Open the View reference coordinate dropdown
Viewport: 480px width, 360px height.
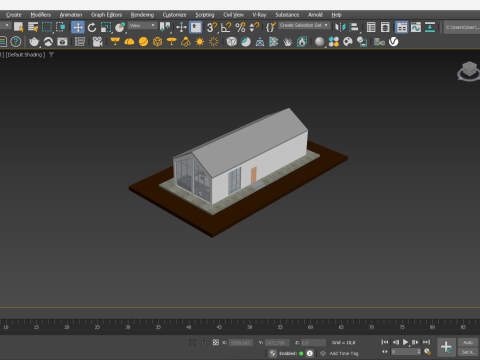point(142,25)
